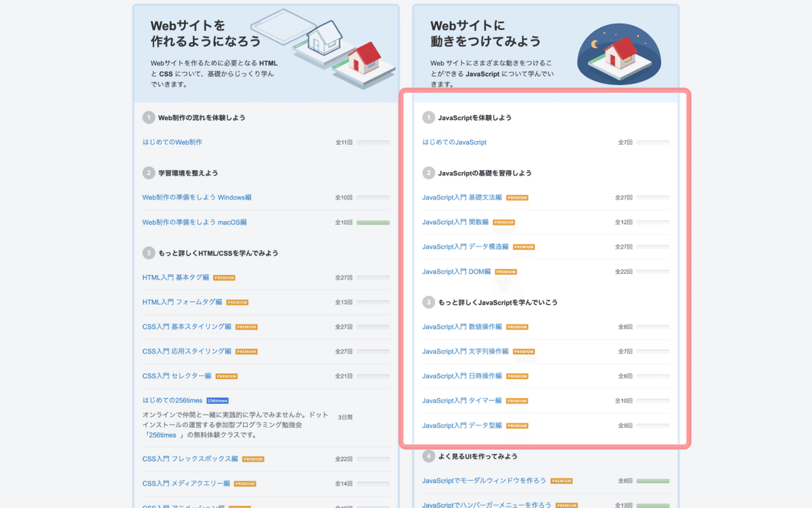Open JavaScript入門 DOM編
The width and height of the screenshot is (812, 508).
coord(457,272)
